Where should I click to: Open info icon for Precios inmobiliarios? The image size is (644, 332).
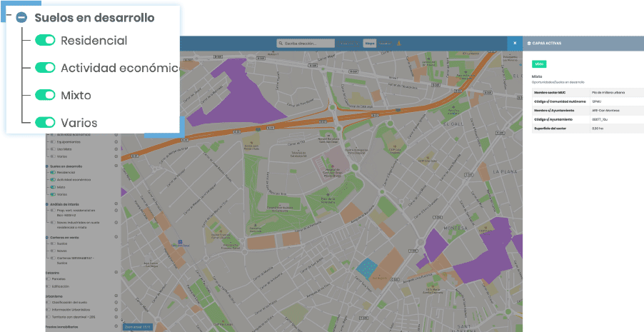tap(116, 327)
